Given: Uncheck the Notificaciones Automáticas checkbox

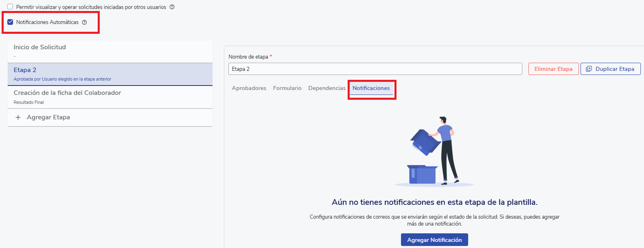Looking at the screenshot, I should click(x=10, y=22).
